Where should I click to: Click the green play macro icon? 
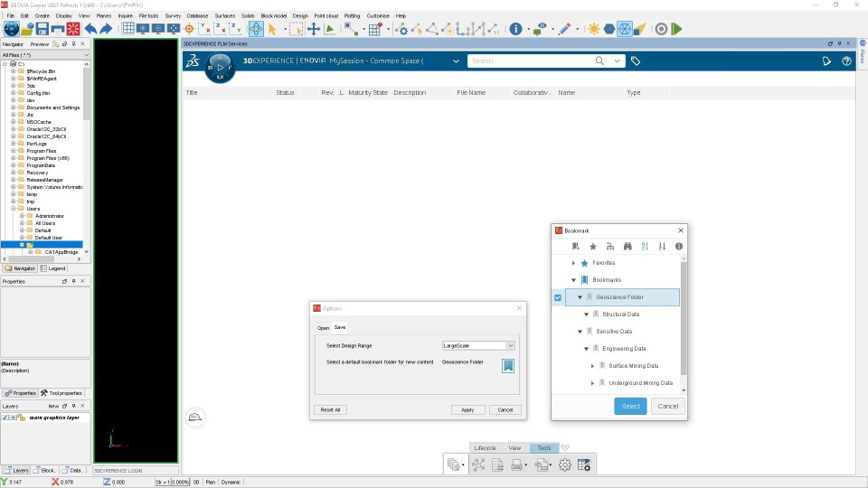pyautogui.click(x=676, y=29)
